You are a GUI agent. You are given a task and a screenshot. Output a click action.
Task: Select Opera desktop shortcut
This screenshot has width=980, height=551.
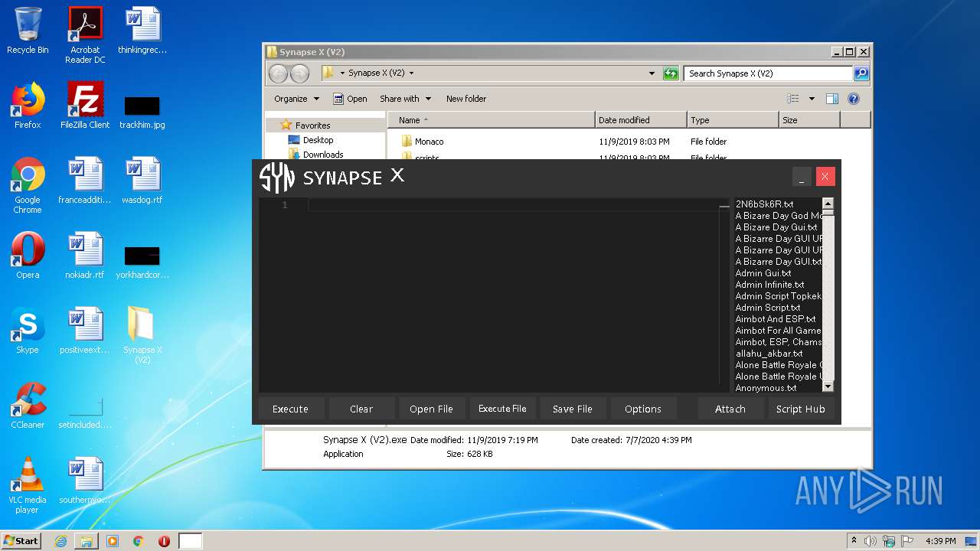tap(28, 256)
